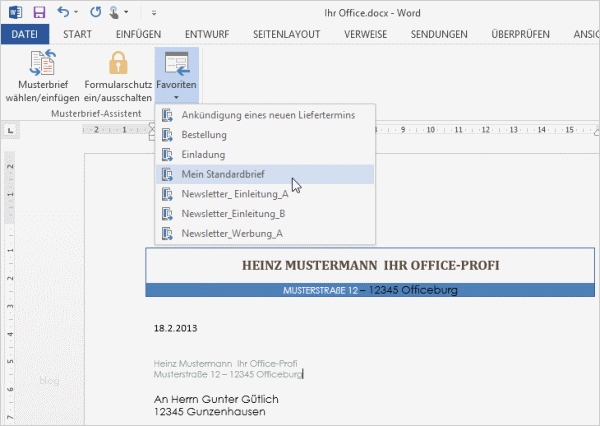This screenshot has height=426, width=600.
Task: Undo the last action
Action: click(63, 12)
